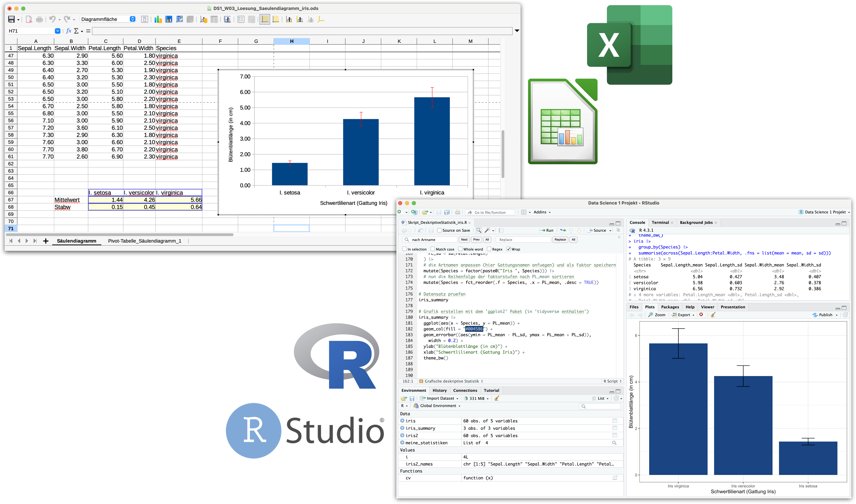Click the broom icon to clear plots

(713, 315)
